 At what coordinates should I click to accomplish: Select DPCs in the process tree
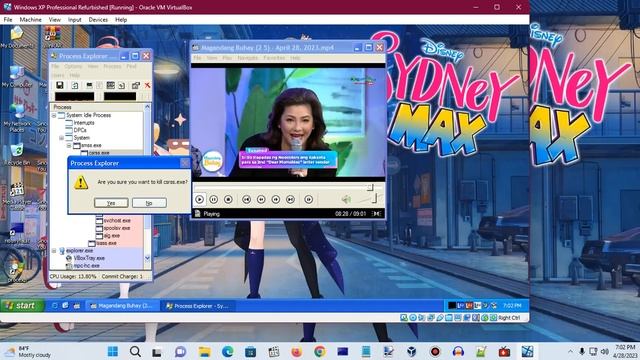tap(80, 130)
